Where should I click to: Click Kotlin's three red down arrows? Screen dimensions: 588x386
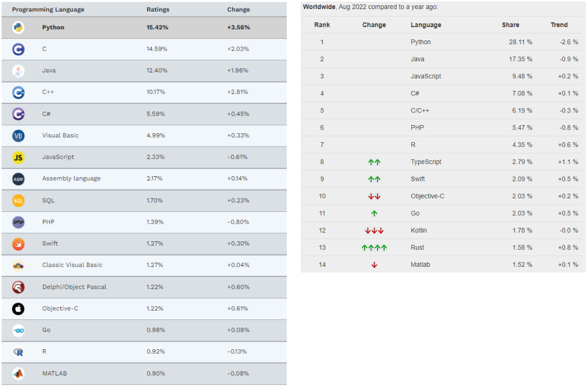(x=374, y=231)
